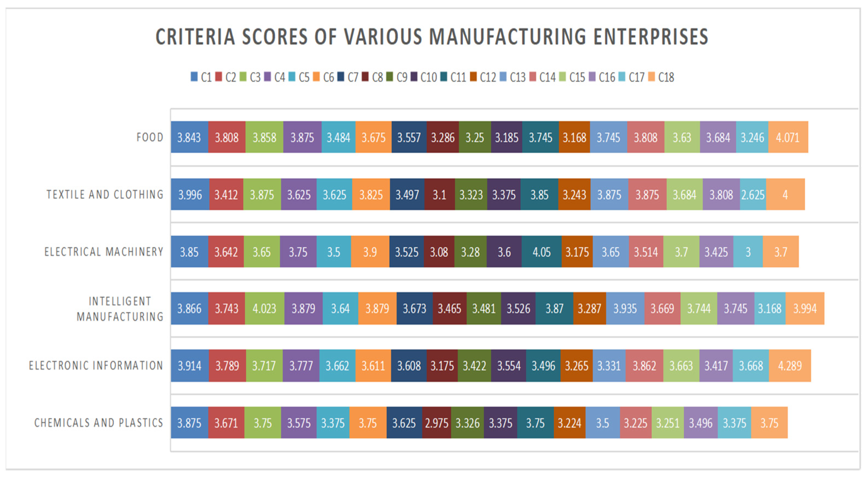Click the 2.975 segment in Chemicals and Plastics
Viewport: 868px width, 478px height.
[436, 423]
